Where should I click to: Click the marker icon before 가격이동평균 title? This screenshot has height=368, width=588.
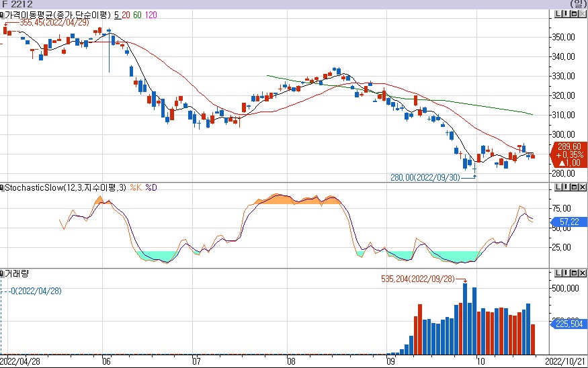point(2,15)
